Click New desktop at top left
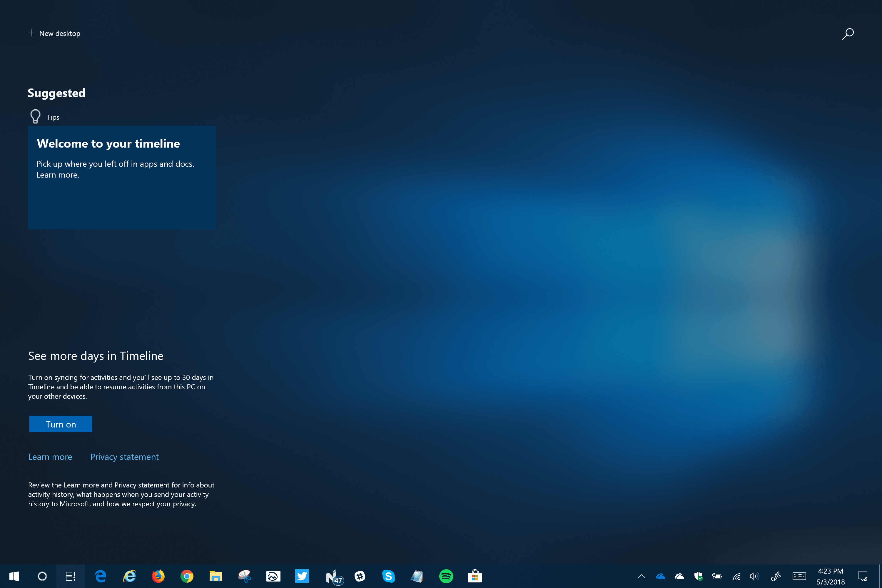The width and height of the screenshot is (882, 588). tap(54, 34)
